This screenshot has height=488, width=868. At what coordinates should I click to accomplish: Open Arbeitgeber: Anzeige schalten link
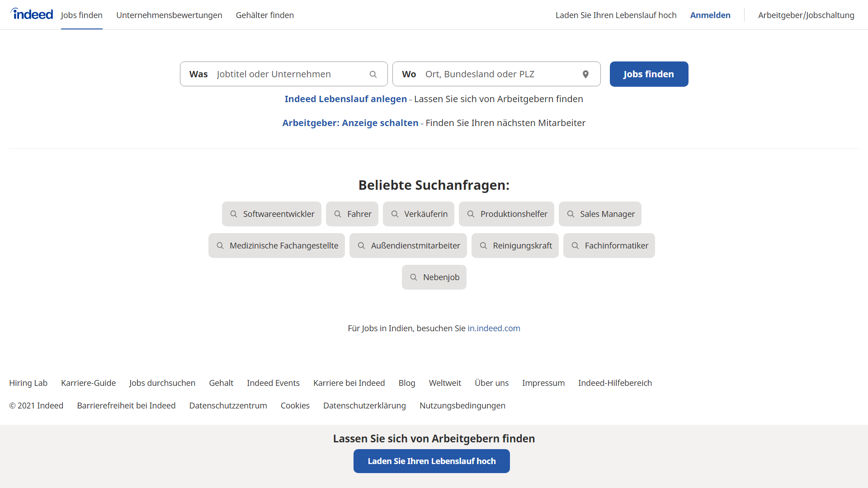tap(350, 123)
